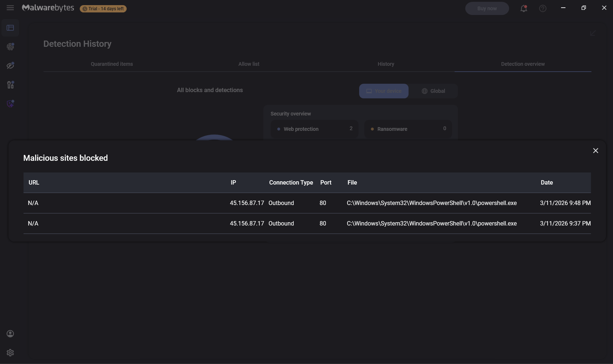The image size is (613, 364).
Task: Click IP 45.156.87.17 in 9:37 PM row
Action: (247, 223)
